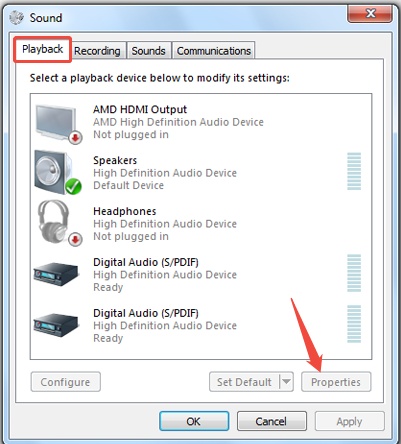
Task: Select the AMD HDMI Output monitor icon
Action: (58, 124)
